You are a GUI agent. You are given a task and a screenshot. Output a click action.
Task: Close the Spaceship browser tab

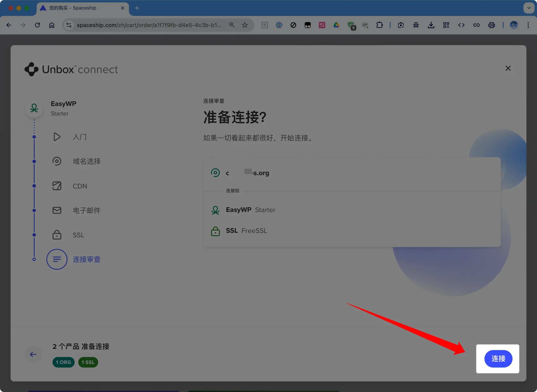(123, 8)
